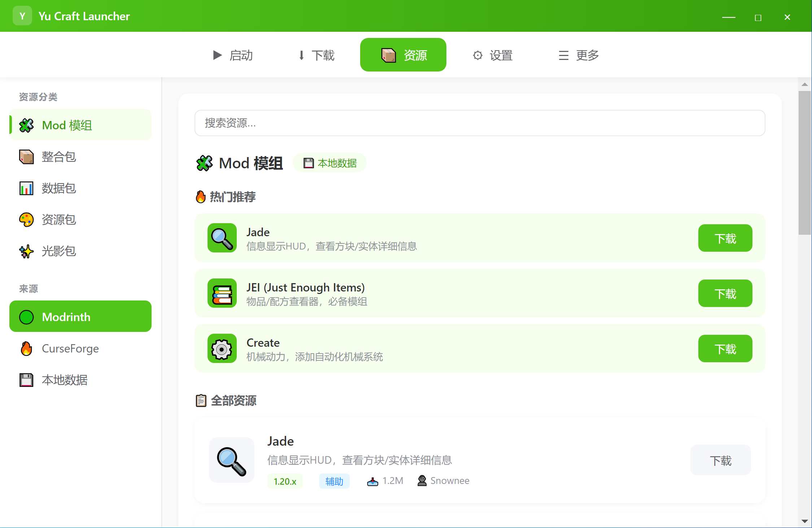
Task: Click the JEI books icon
Action: tap(222, 293)
